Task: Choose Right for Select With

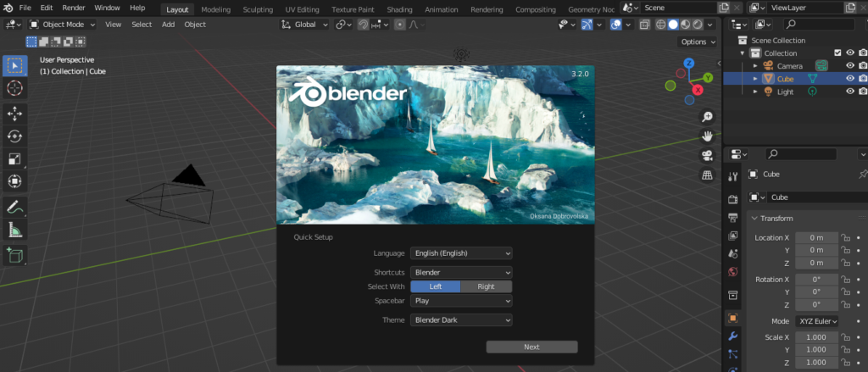Action: coord(486,286)
